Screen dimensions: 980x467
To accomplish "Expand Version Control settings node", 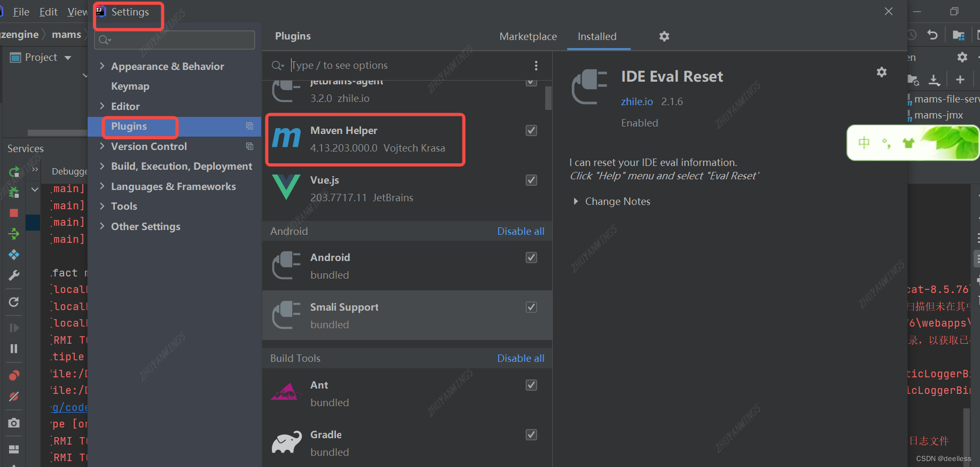I will (102, 146).
